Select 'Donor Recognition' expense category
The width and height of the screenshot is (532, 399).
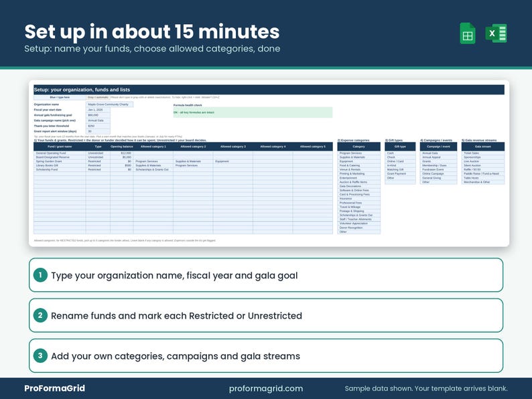358,228
